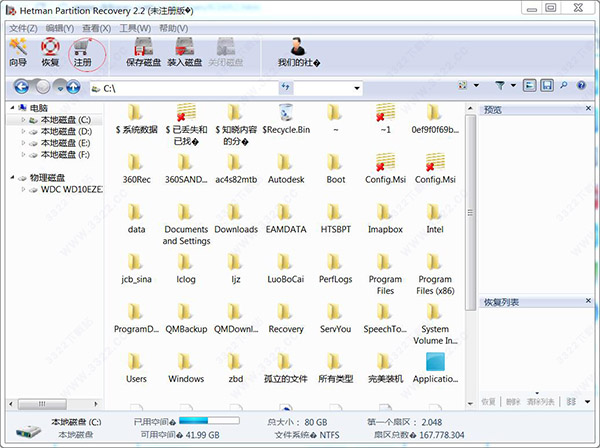
Task: Go forward with the grey arrow button
Action: tap(42, 87)
